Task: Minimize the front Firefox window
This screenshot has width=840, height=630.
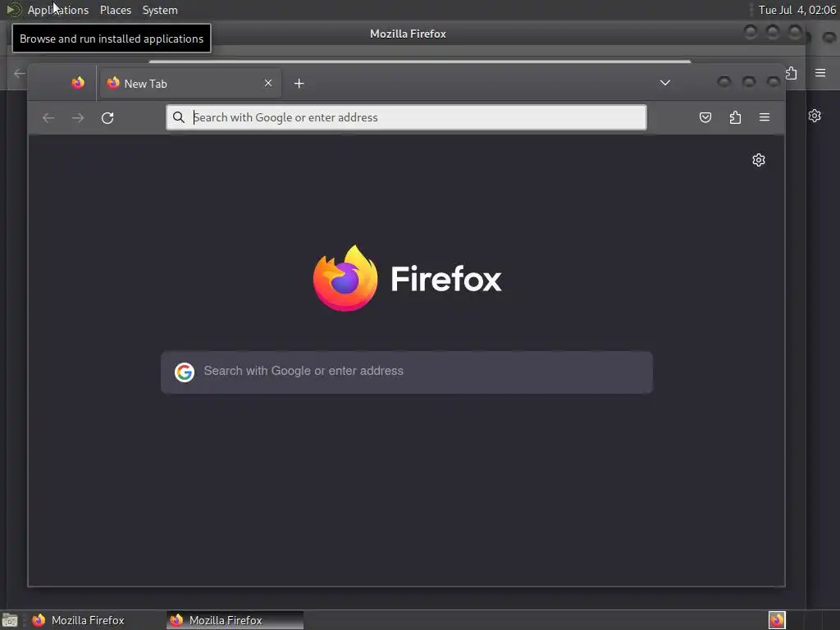Action: (724, 81)
